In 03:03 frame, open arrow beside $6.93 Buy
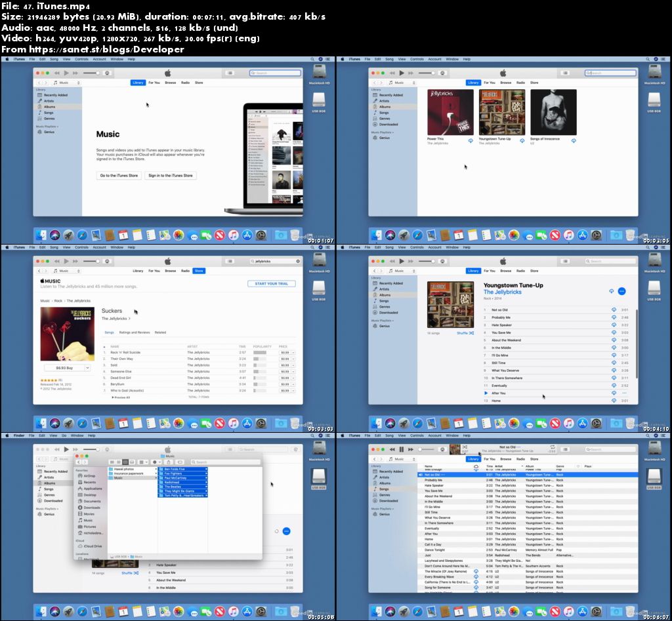672x621 pixels. point(87,368)
